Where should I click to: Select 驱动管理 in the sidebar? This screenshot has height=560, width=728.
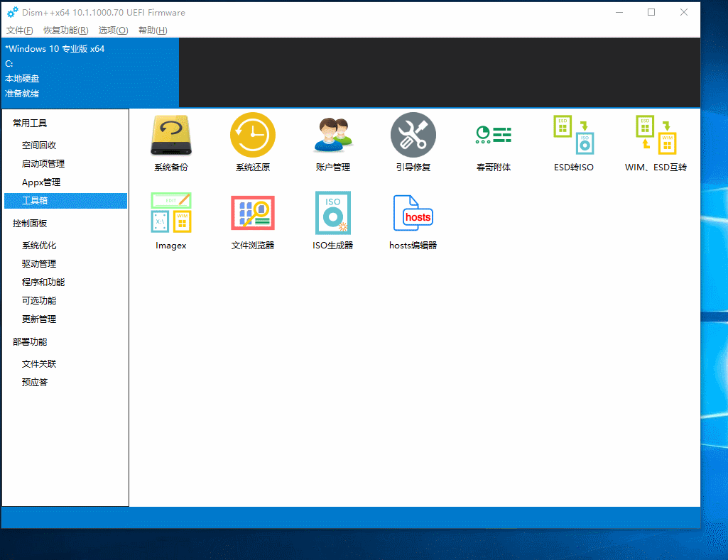click(39, 264)
